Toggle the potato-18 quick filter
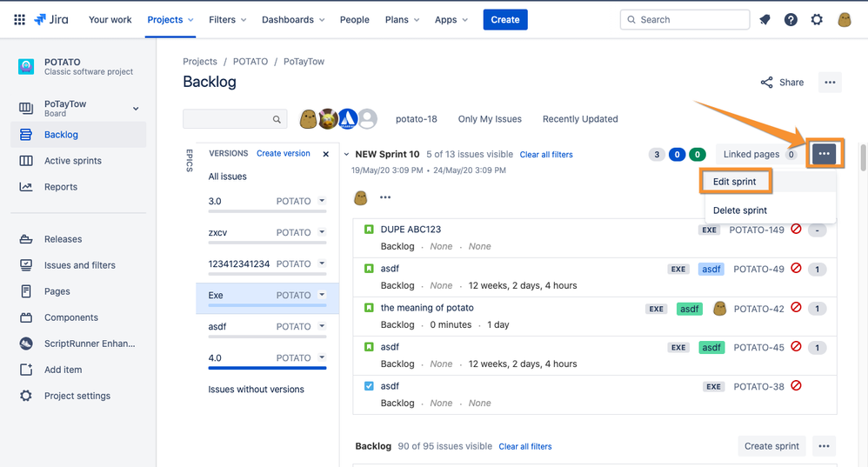868x467 pixels. coord(416,119)
